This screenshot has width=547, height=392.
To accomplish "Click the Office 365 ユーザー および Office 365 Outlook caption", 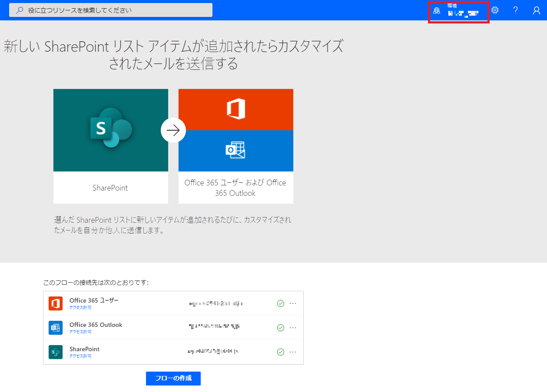I will [x=235, y=188].
